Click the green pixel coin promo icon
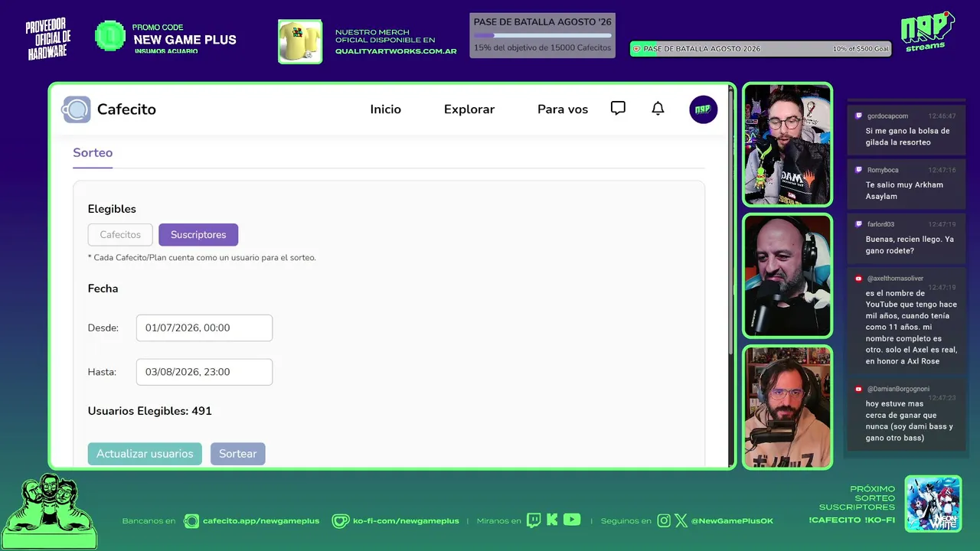980x551 pixels. [x=110, y=36]
